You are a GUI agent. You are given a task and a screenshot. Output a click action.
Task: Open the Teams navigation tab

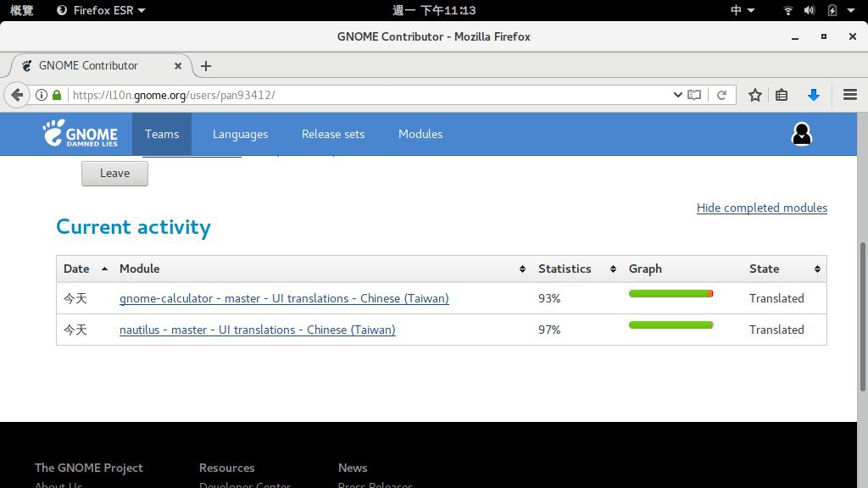coord(162,134)
